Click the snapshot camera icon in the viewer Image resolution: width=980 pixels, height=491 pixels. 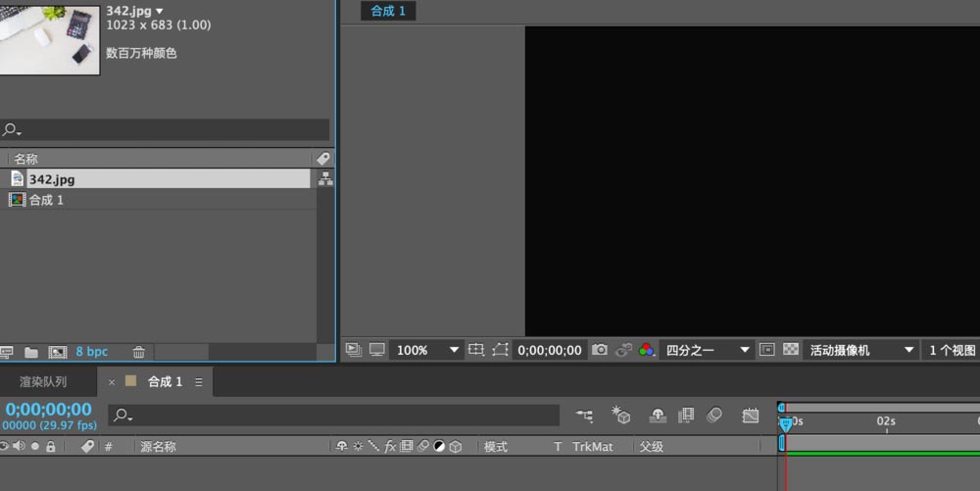[x=599, y=350]
